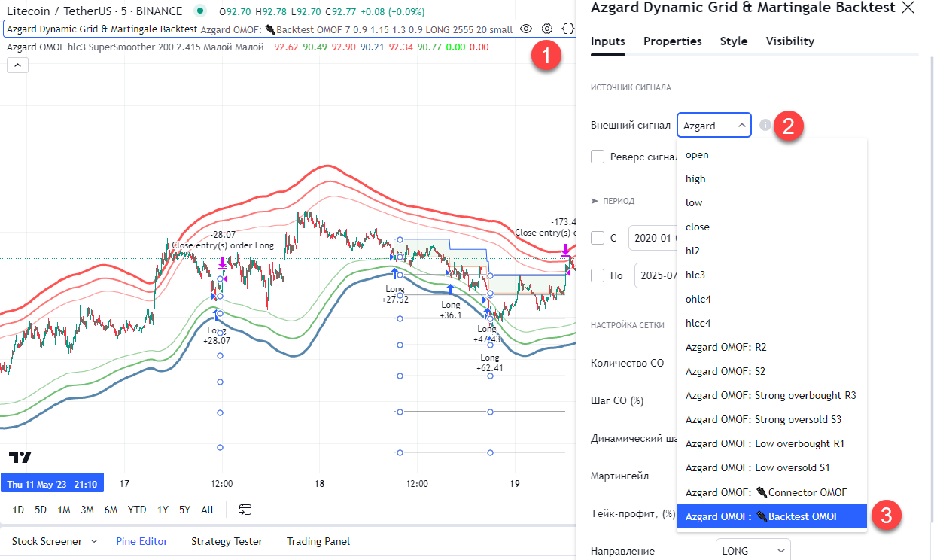Select hl2 from source list
The image size is (934, 560).
coord(772,251)
